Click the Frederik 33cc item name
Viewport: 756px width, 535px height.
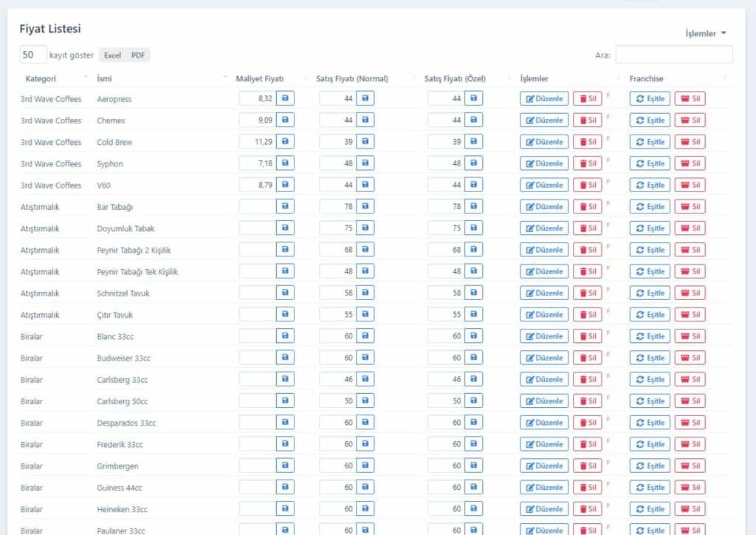pos(120,444)
